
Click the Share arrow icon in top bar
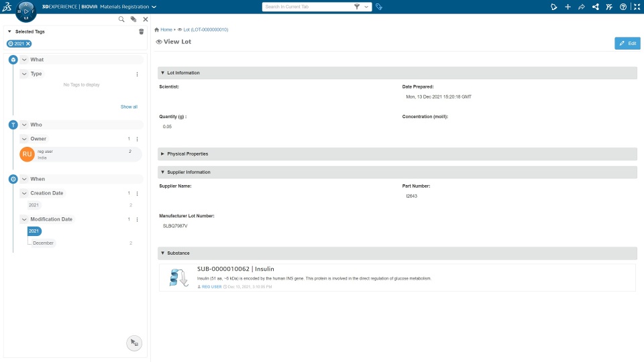tap(582, 7)
